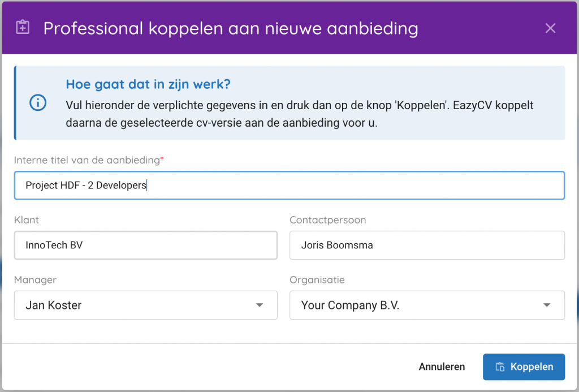Expand the Organisatie dropdown arrow
Screen dimensions: 579x392
tap(547, 305)
